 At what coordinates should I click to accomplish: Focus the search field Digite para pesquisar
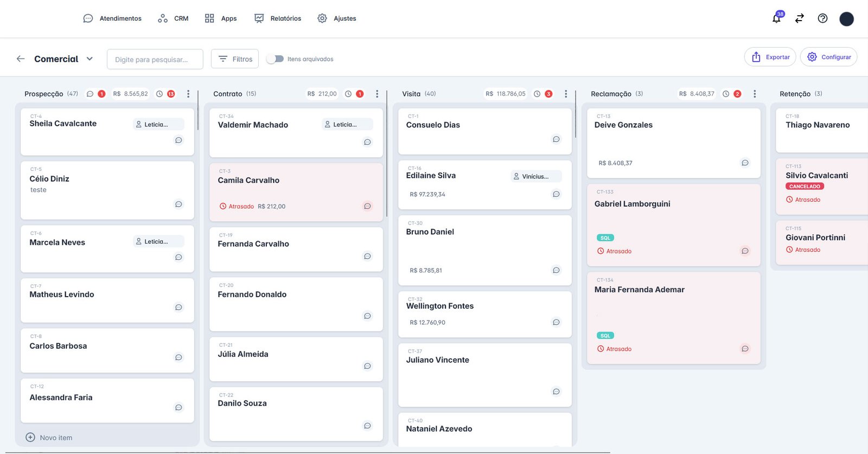155,59
